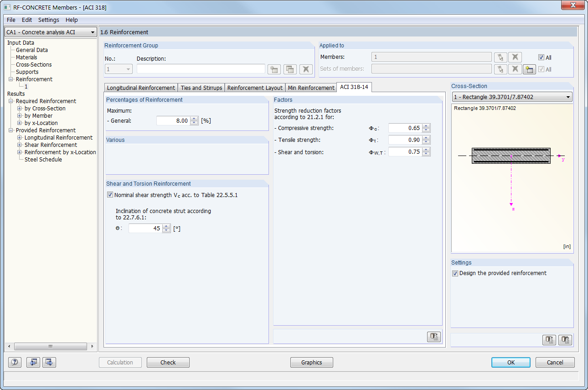Click the copy reinforcement group icon
The height and width of the screenshot is (390, 588).
point(290,69)
